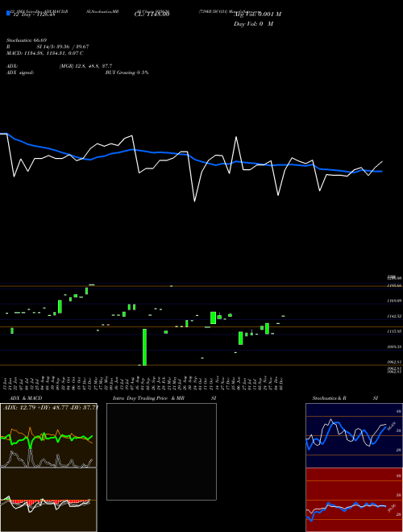Click the empty Intra Day Trading Price panel
This screenshot has width=403, height=532.
[x=161, y=451]
